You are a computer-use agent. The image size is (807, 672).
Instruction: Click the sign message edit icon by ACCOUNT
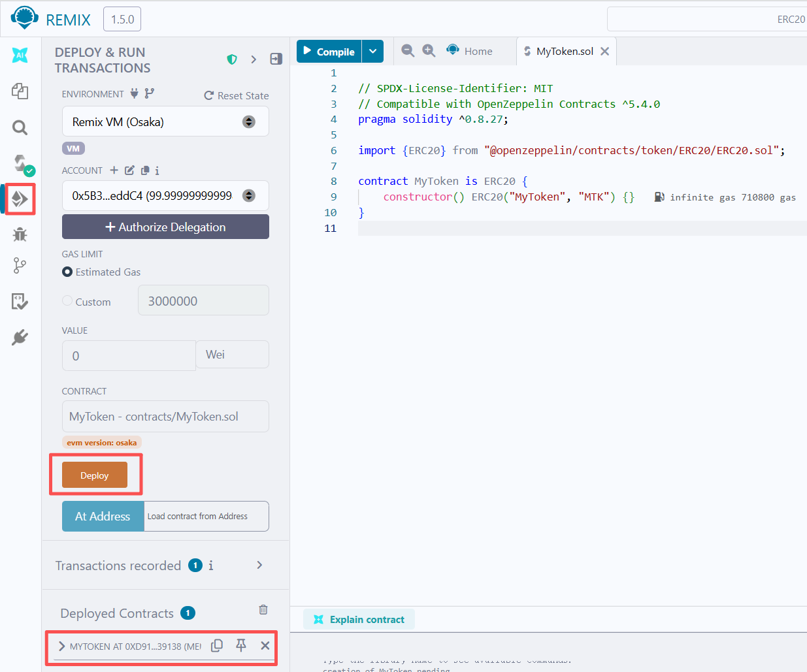pyautogui.click(x=129, y=170)
